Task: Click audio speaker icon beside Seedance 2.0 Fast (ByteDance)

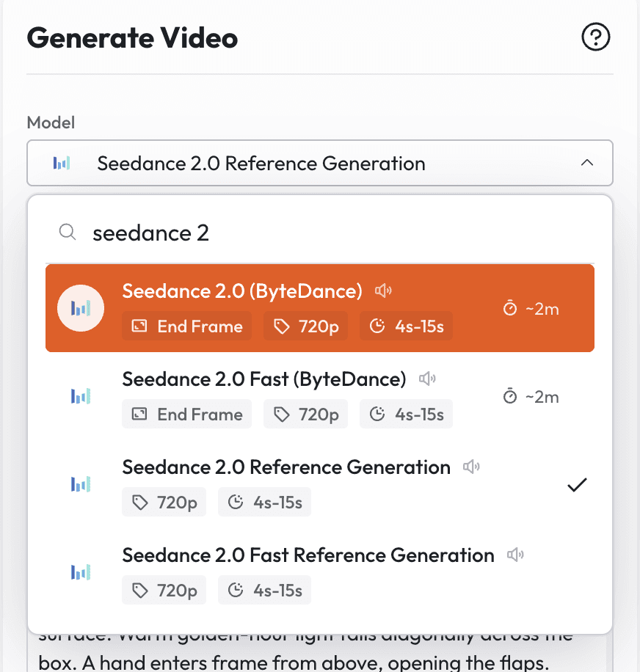Action: [427, 379]
